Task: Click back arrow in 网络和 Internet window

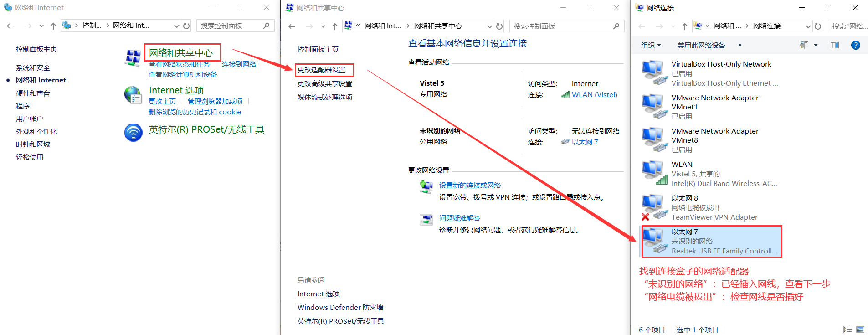Action: [x=10, y=26]
